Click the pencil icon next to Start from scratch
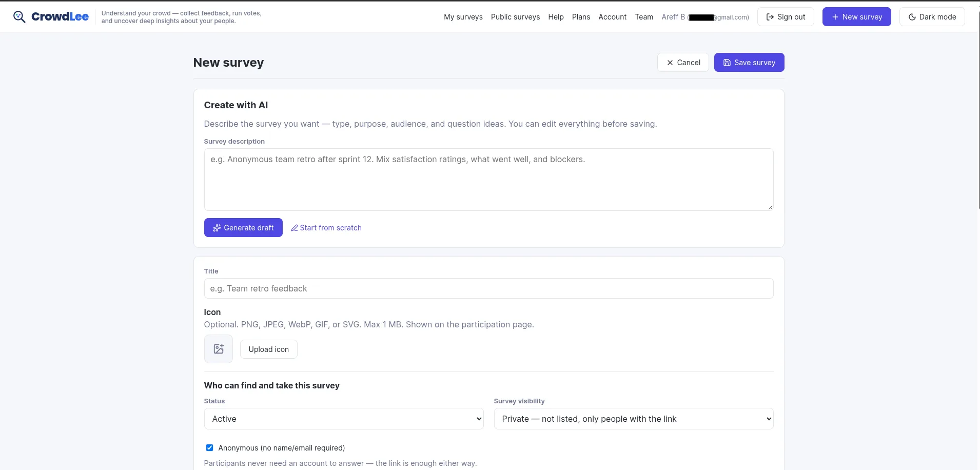 coord(295,228)
